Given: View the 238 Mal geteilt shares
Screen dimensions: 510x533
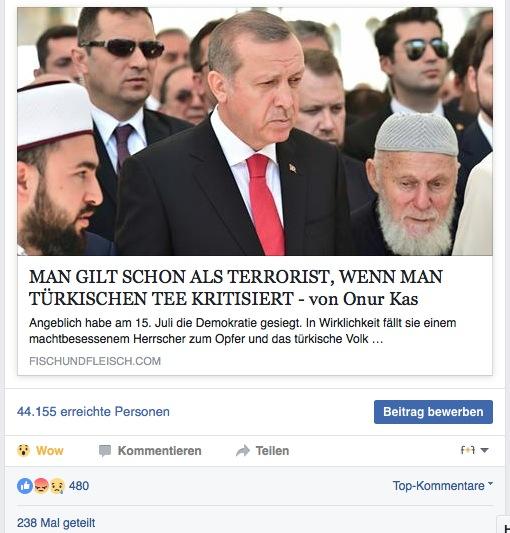Looking at the screenshot, I should coord(56,522).
